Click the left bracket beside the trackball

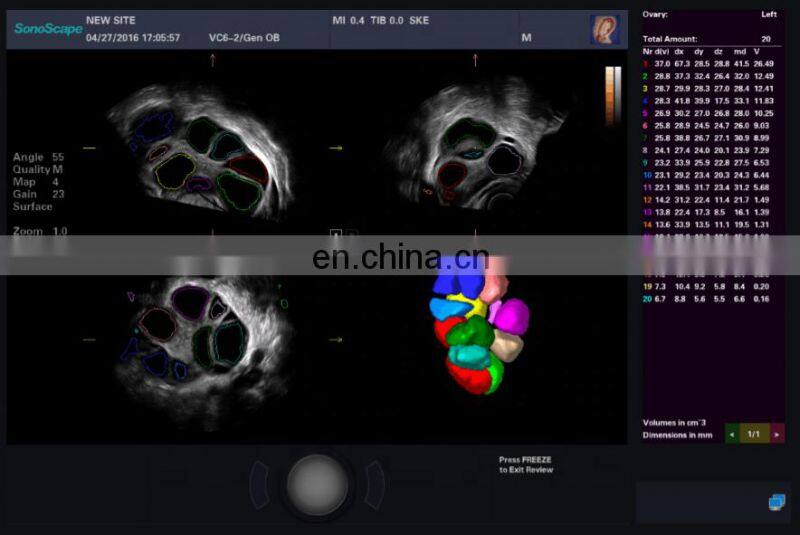(x=260, y=484)
